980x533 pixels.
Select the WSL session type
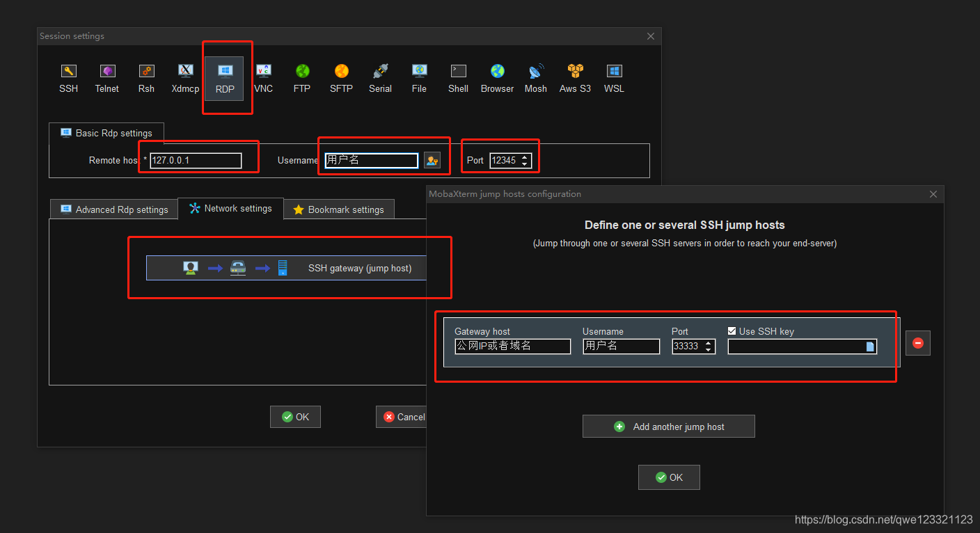(x=614, y=79)
